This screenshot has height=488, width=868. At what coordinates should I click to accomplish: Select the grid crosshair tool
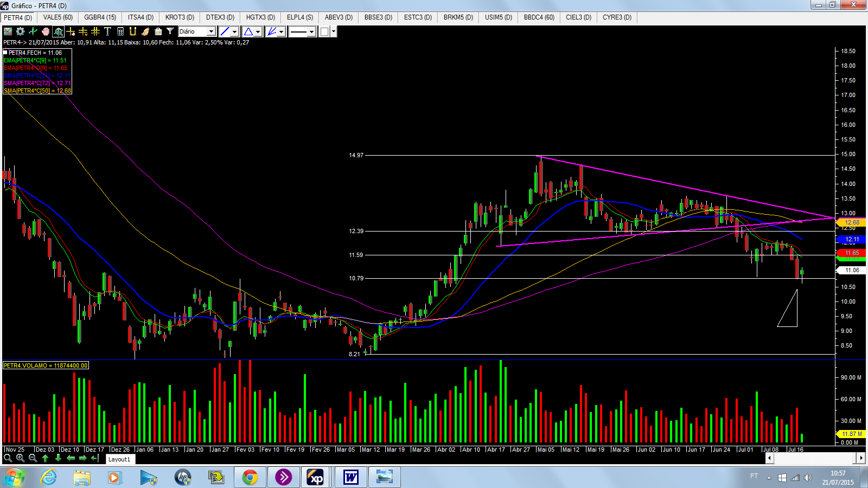[x=95, y=31]
